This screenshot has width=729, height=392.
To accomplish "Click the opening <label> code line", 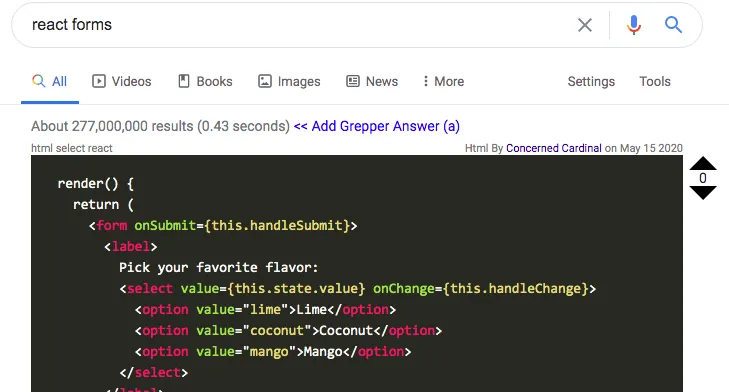I will [x=131, y=246].
